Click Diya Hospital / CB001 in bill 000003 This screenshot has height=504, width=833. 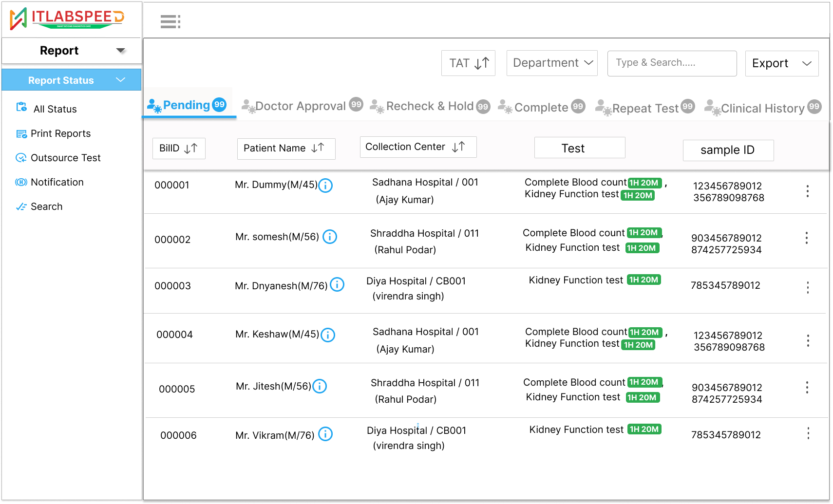click(416, 281)
